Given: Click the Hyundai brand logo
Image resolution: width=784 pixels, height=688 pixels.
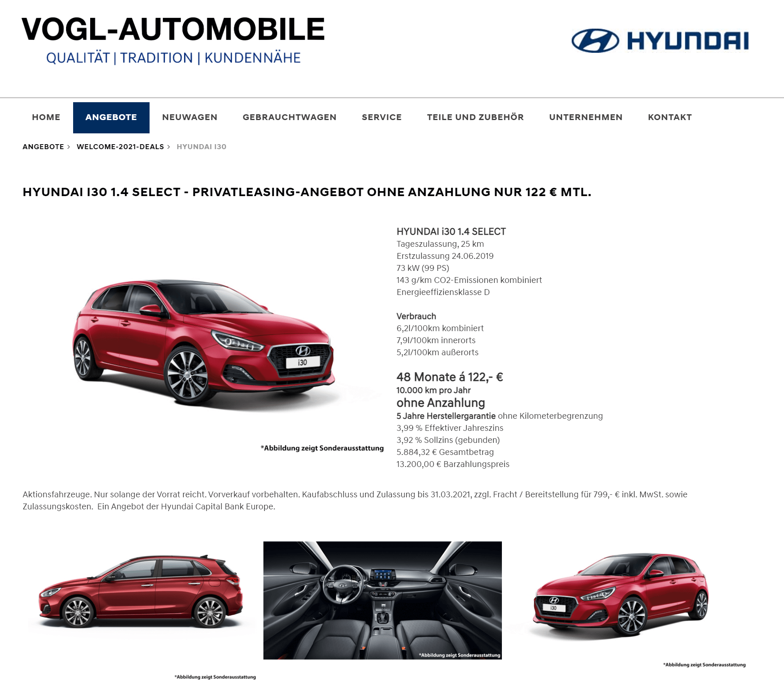Looking at the screenshot, I should point(660,41).
